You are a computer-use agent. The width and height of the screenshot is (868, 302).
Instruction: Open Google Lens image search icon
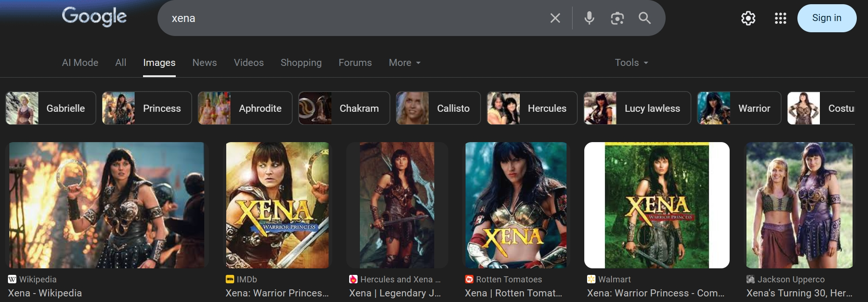[x=617, y=18]
